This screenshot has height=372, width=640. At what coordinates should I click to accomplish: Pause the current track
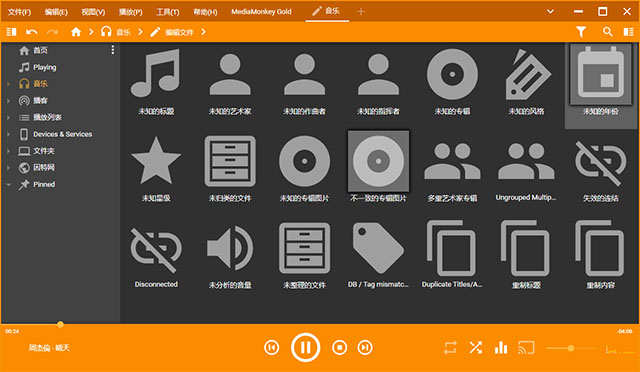[305, 347]
